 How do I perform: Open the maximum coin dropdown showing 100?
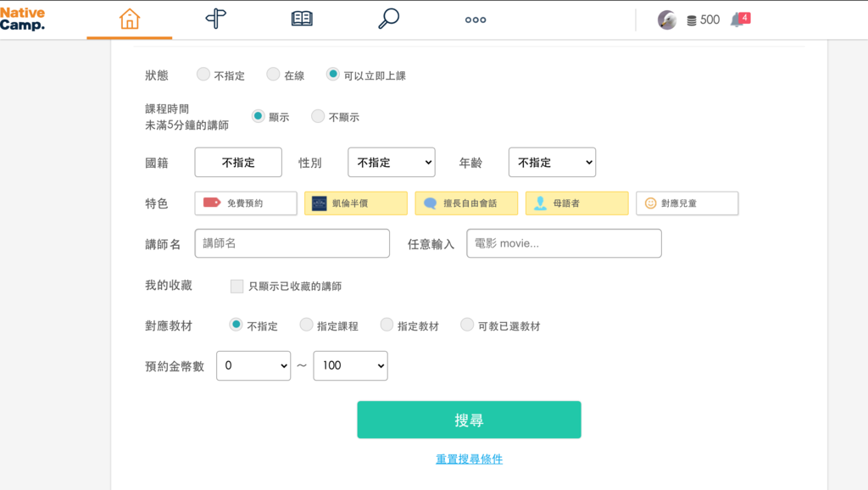[350, 365]
